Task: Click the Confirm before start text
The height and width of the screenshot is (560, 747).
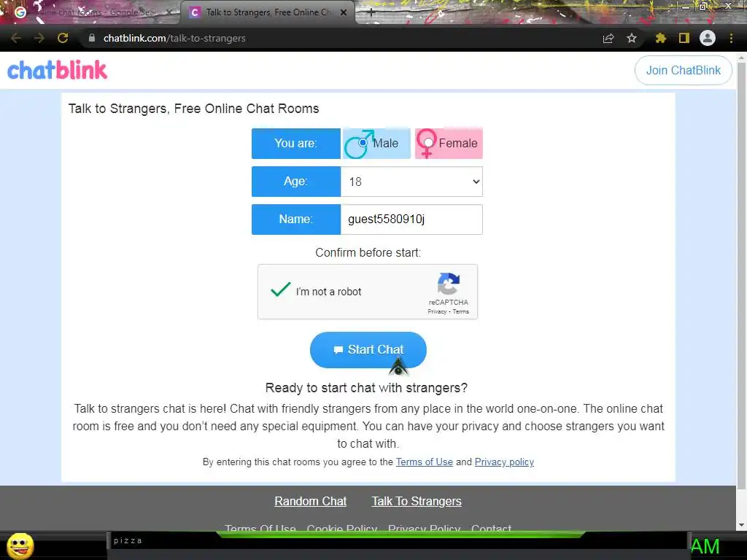Action: [368, 252]
